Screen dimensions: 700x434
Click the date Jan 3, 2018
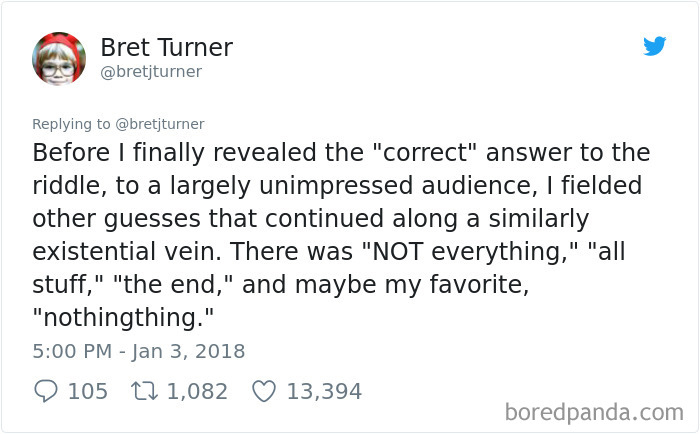(x=190, y=352)
